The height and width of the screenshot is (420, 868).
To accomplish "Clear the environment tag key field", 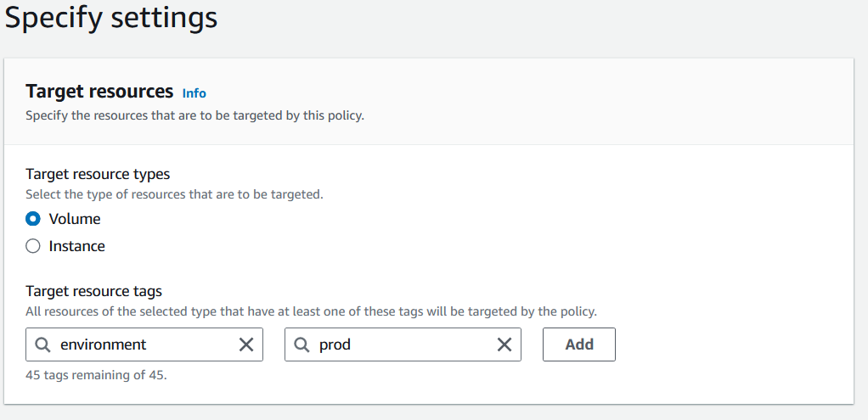I will 245,344.
